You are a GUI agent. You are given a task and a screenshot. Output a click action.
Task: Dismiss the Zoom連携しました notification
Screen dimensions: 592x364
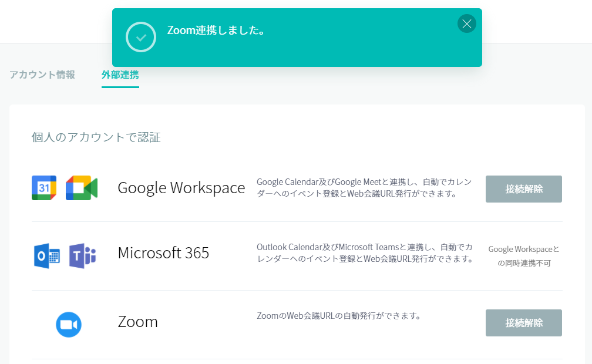466,23
